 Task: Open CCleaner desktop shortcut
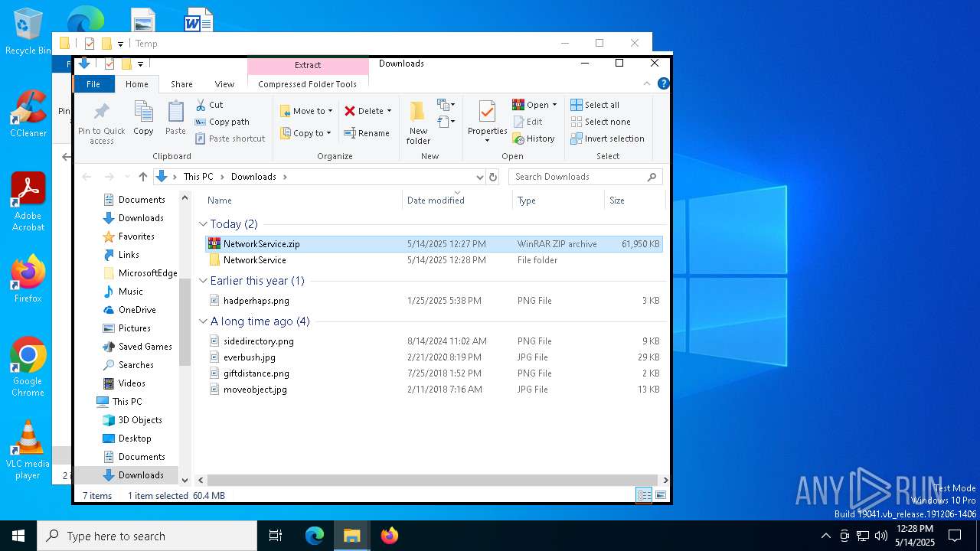pyautogui.click(x=28, y=114)
